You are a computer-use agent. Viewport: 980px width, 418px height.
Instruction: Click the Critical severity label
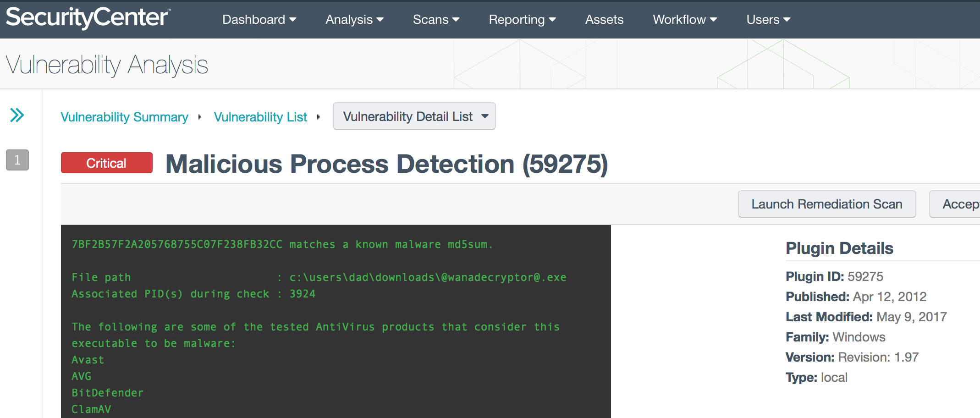(x=107, y=163)
